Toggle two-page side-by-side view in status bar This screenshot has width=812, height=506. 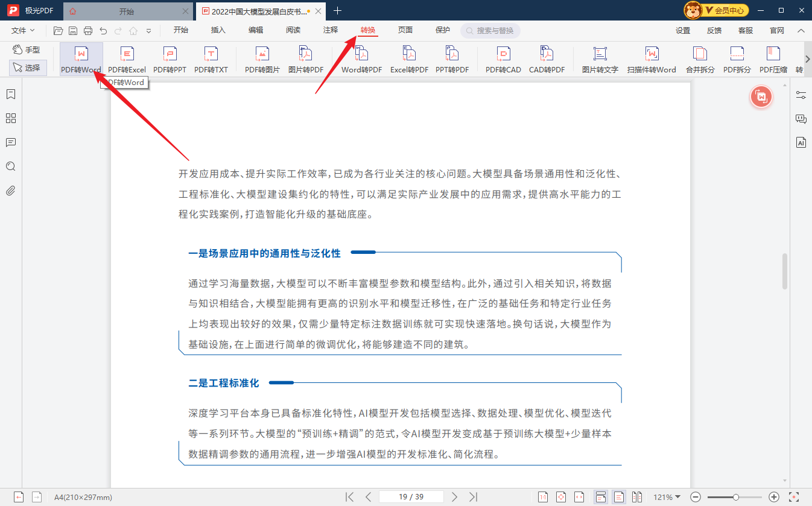pos(637,497)
